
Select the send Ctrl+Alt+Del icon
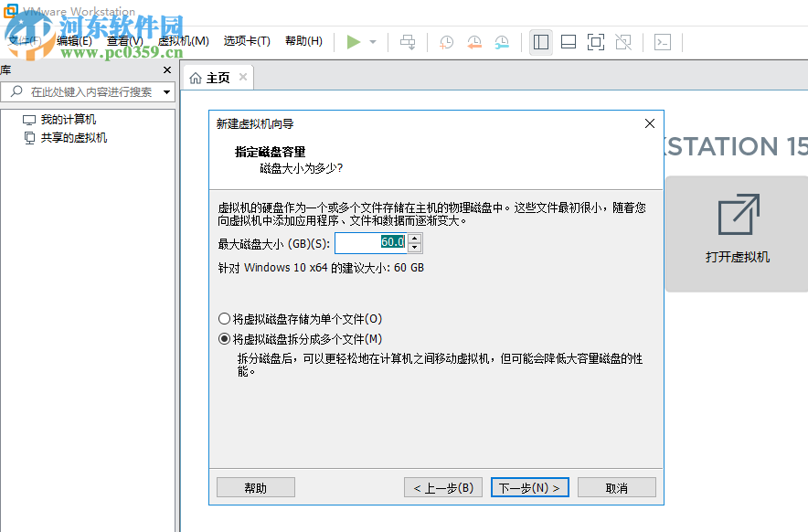[x=408, y=41]
